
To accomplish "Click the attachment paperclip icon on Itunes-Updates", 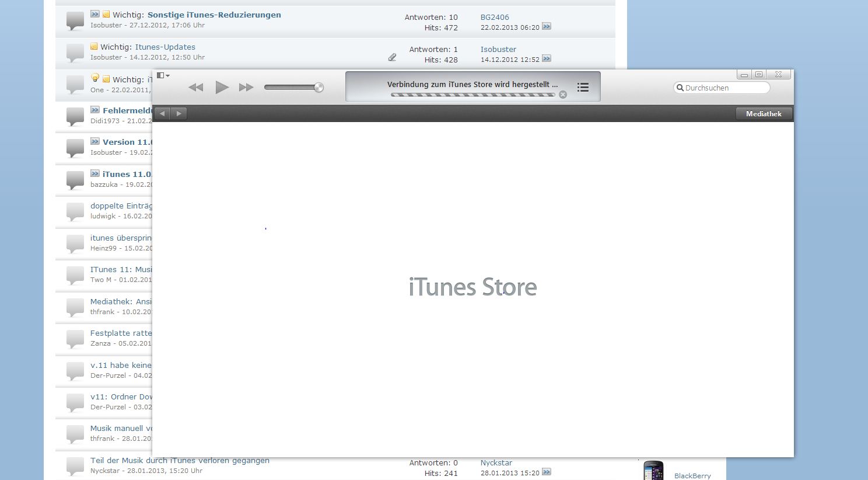I will 392,57.
